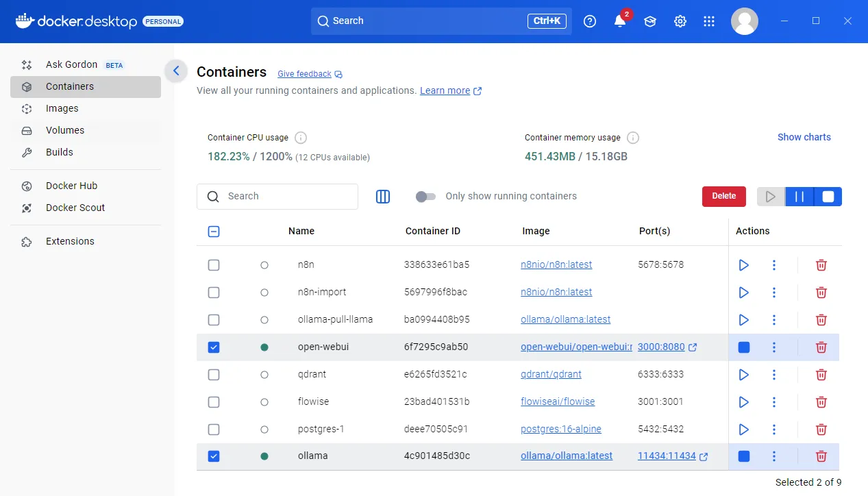The width and height of the screenshot is (868, 496).
Task: Pause all selected containers
Action: pos(799,197)
